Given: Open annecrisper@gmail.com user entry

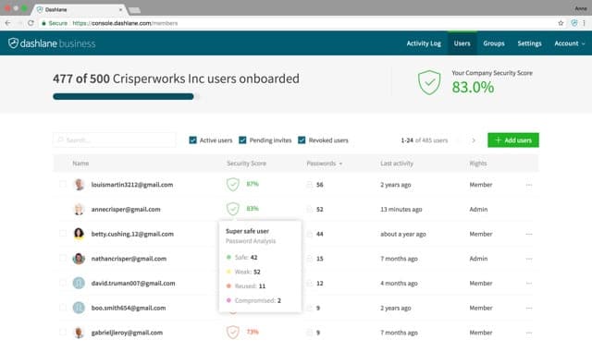Looking at the screenshot, I should click(126, 209).
